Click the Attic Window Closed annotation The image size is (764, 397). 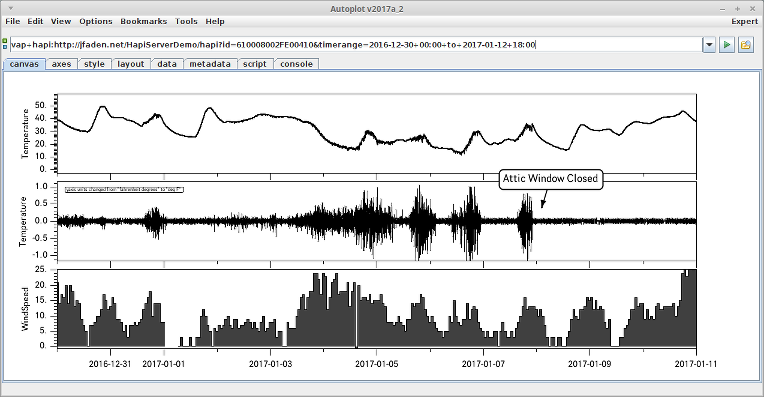point(550,179)
